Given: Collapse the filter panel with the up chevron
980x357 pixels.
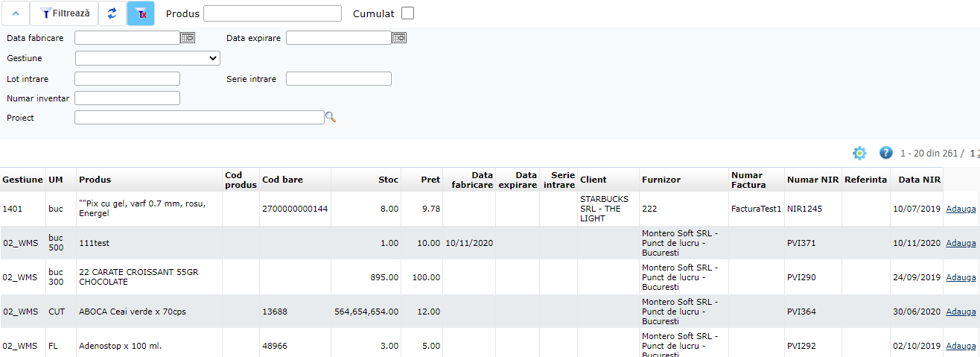Looking at the screenshot, I should click(x=15, y=13).
